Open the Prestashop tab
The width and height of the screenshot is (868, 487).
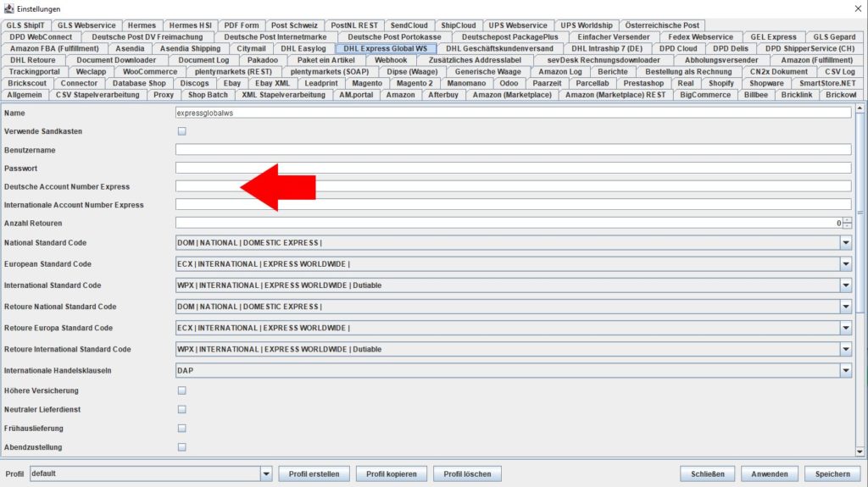click(x=643, y=84)
